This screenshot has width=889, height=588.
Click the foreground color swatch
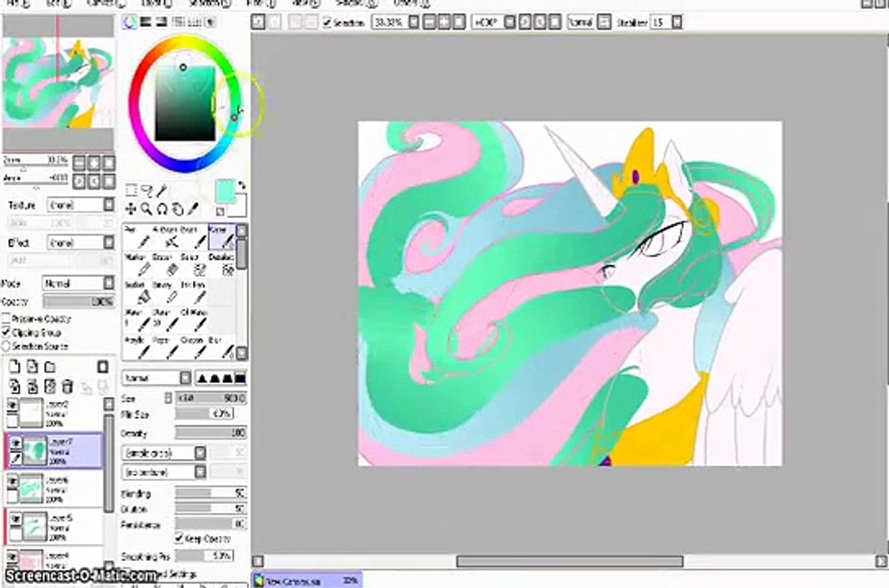[225, 191]
